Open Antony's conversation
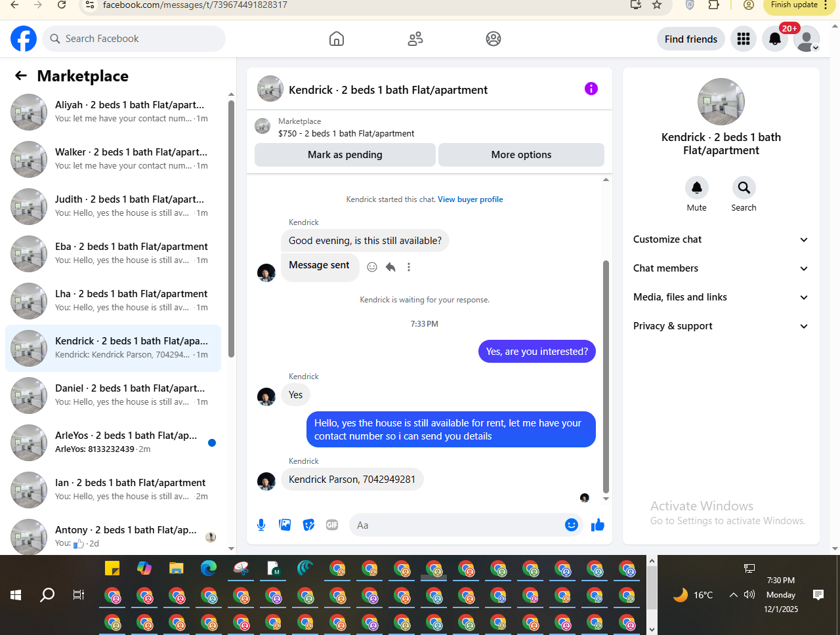 pos(113,536)
